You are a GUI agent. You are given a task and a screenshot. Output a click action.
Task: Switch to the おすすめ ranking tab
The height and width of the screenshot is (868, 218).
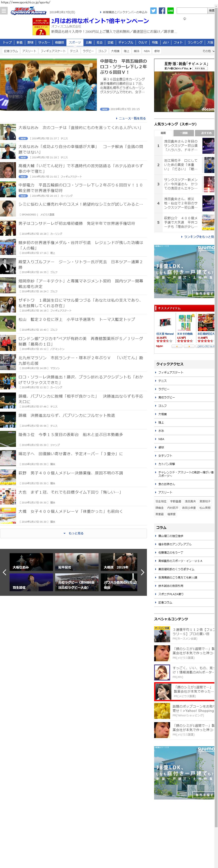pos(206,133)
